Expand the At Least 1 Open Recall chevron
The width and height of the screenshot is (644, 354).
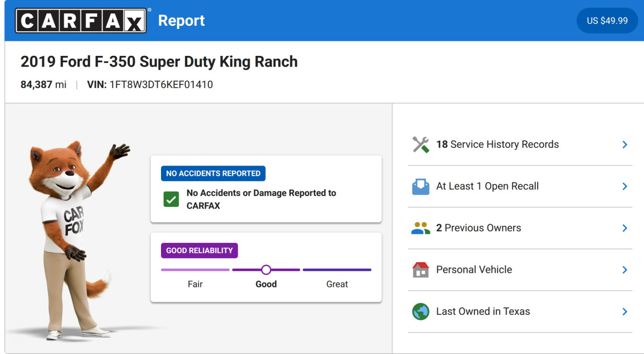coord(625,186)
